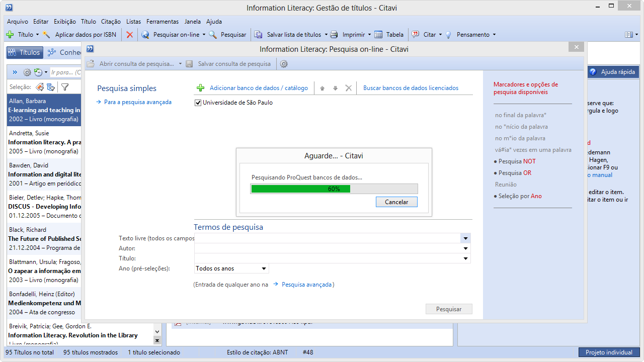The width and height of the screenshot is (644, 362).
Task: Toggle the Universidade de São Paulo checkbox
Action: [x=198, y=103]
